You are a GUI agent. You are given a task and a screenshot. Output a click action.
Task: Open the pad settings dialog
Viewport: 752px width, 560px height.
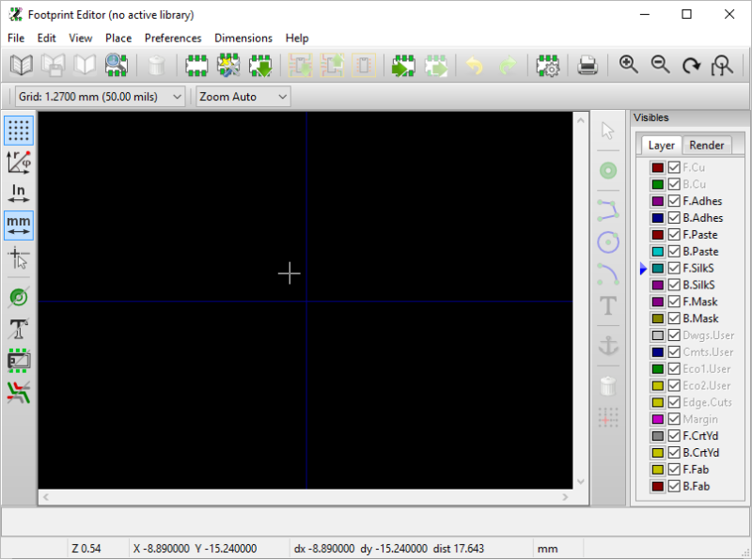pyautogui.click(x=548, y=65)
